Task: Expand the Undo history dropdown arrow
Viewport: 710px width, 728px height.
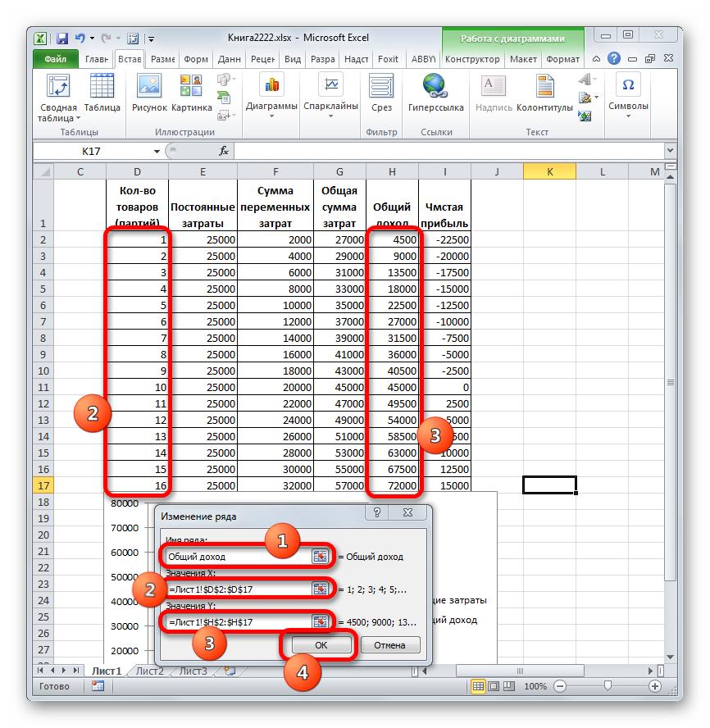Action: [92, 39]
